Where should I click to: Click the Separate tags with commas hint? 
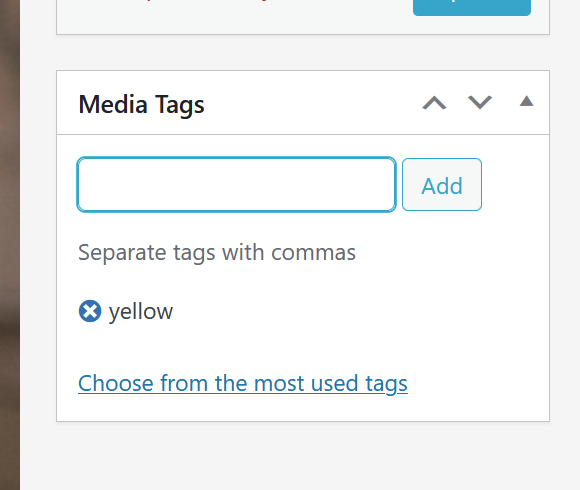pos(217,253)
